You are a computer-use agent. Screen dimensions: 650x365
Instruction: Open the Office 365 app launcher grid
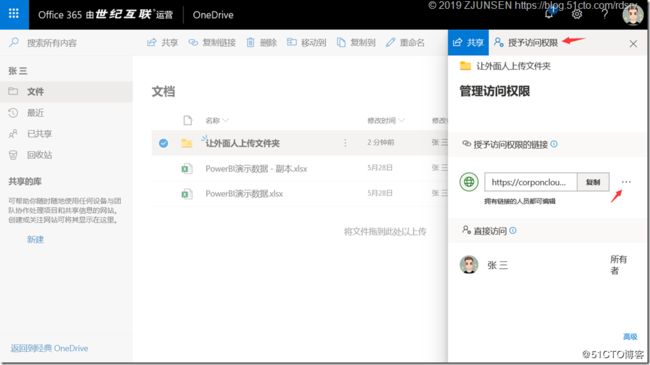click(x=14, y=14)
